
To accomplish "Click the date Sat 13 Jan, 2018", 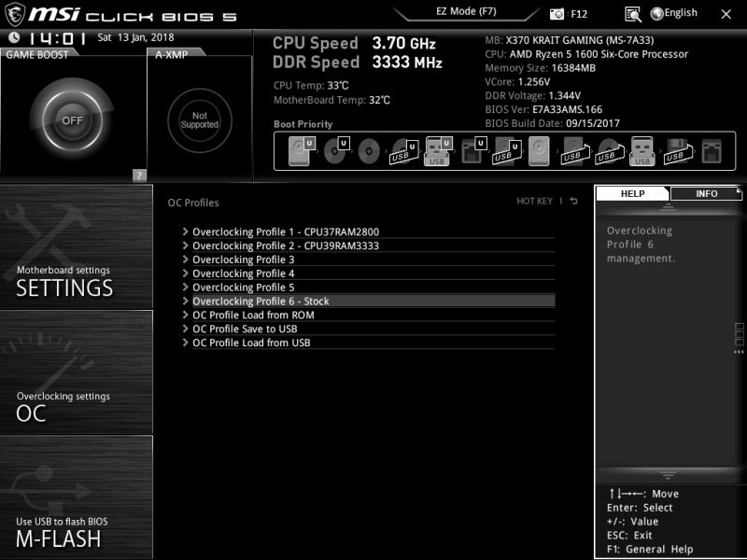I will [135, 37].
